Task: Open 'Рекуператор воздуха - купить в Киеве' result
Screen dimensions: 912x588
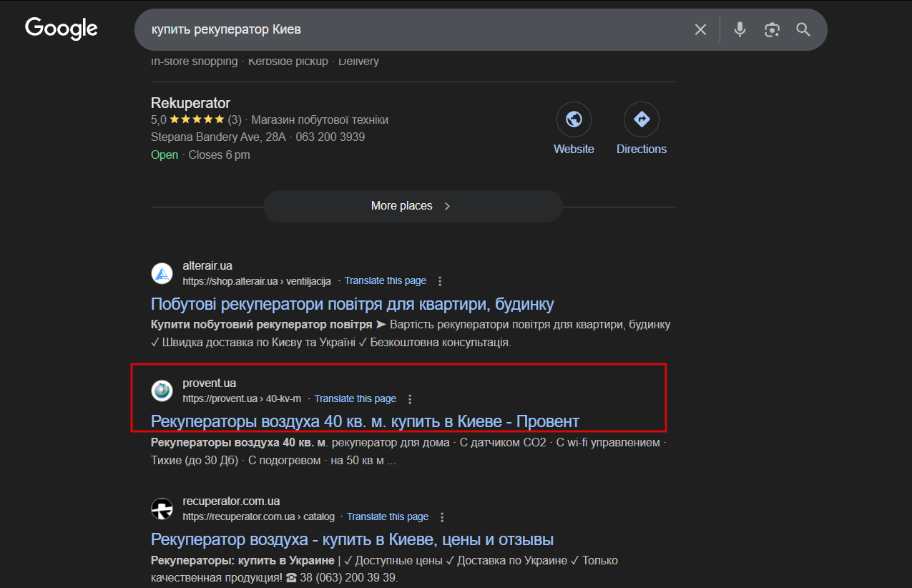Action: (352, 539)
